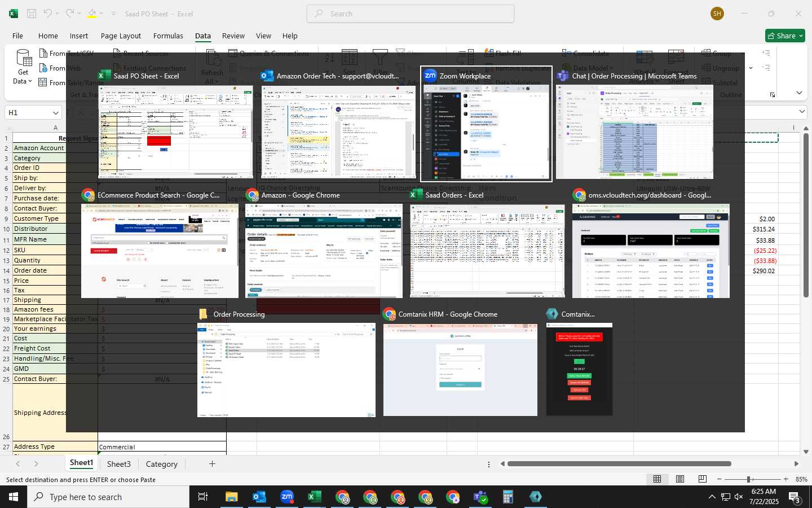Click the Get Data database icon
Image resolution: width=812 pixels, height=508 pixels.
pyautogui.click(x=24, y=58)
